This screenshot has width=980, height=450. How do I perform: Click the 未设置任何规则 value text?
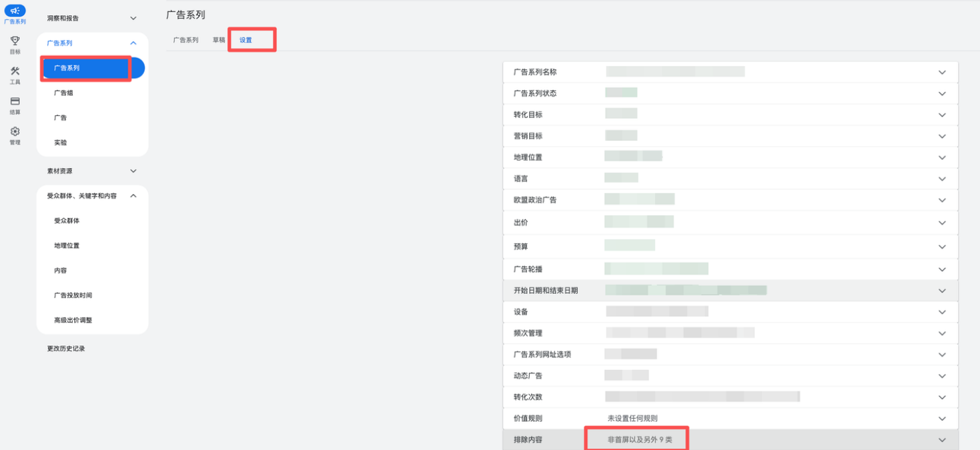point(632,419)
